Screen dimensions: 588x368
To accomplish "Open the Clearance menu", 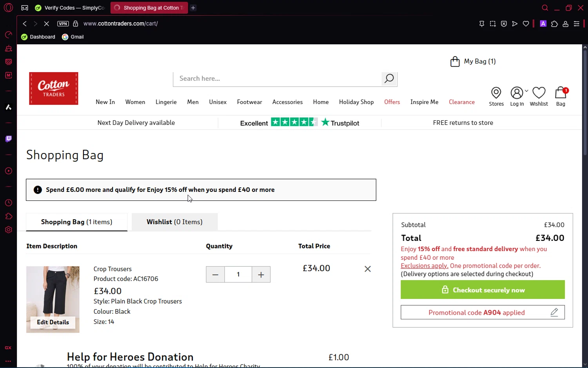I will [x=462, y=102].
